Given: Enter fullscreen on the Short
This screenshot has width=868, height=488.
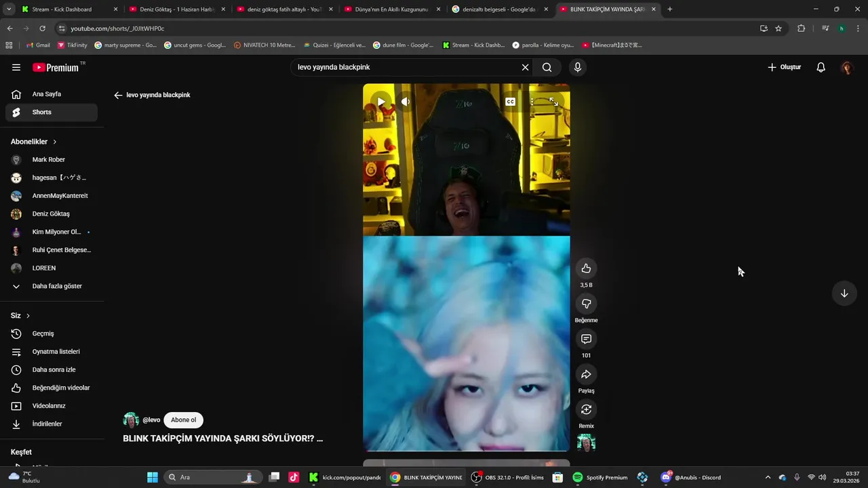Looking at the screenshot, I should [x=553, y=102].
